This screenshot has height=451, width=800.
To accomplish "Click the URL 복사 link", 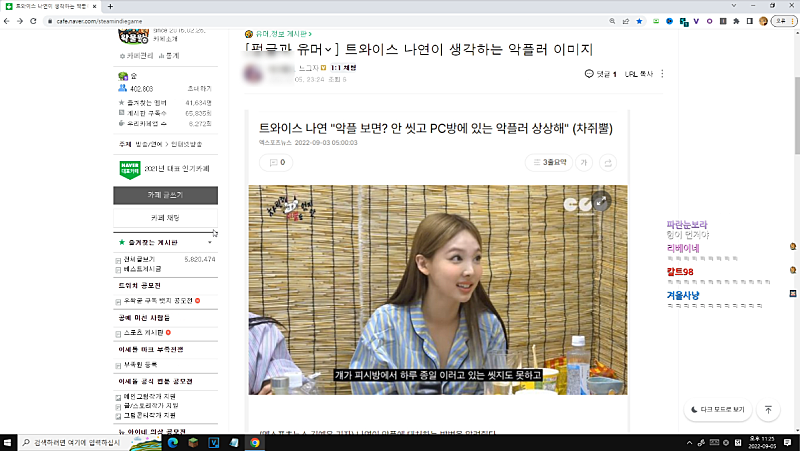I will click(639, 74).
